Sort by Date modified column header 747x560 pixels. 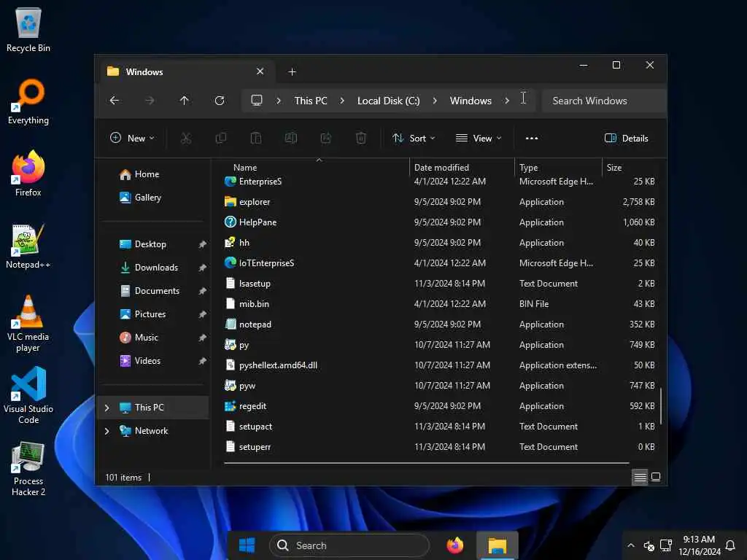pos(441,168)
